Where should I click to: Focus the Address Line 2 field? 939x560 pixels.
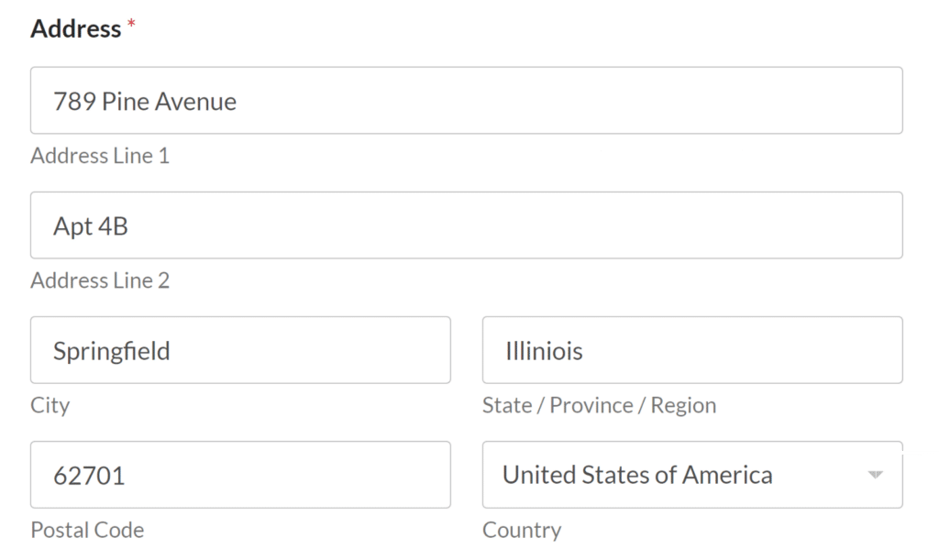click(x=468, y=225)
